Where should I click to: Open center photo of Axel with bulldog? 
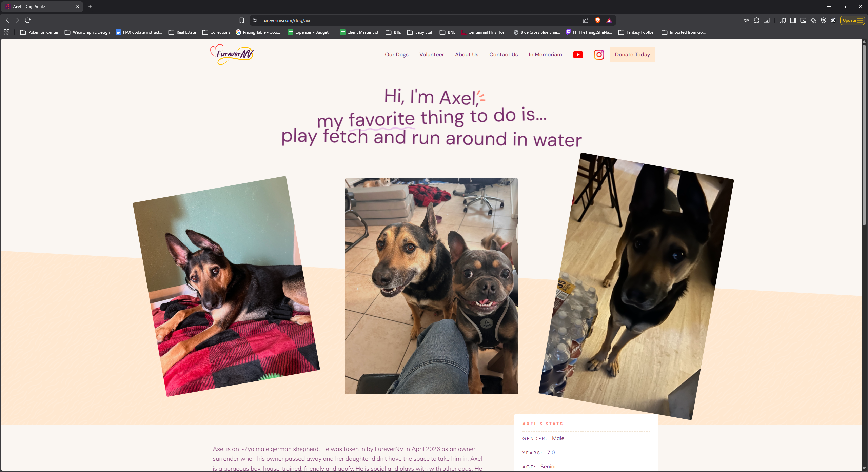click(431, 286)
